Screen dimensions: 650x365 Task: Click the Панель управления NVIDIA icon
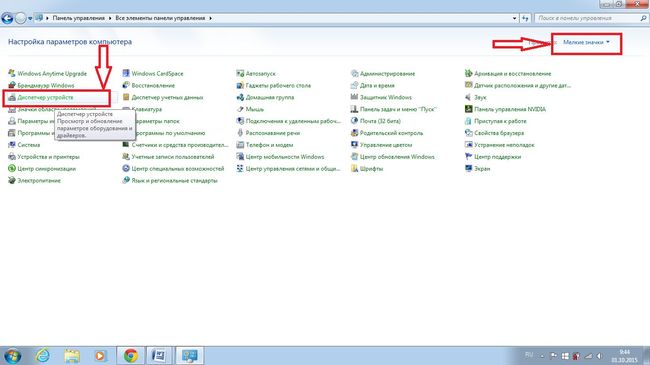pos(468,109)
